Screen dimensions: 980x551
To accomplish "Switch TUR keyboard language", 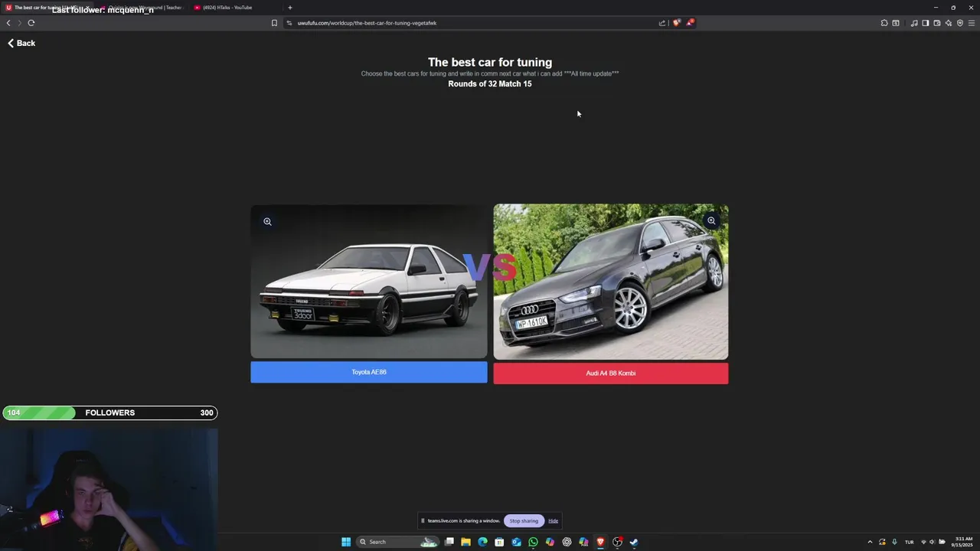I will (910, 542).
